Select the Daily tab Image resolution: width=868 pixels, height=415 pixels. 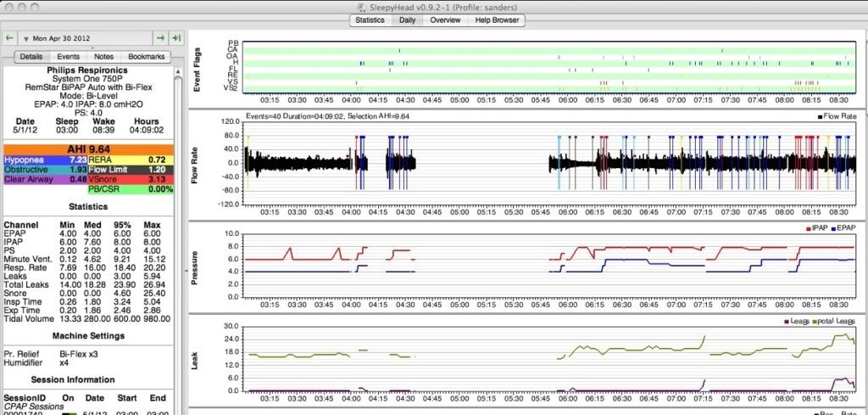coord(408,20)
